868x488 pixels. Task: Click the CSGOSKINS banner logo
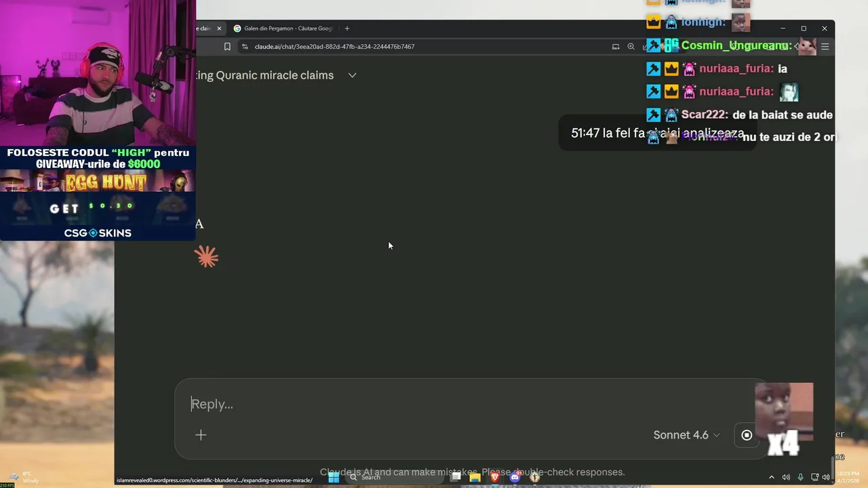[98, 232]
